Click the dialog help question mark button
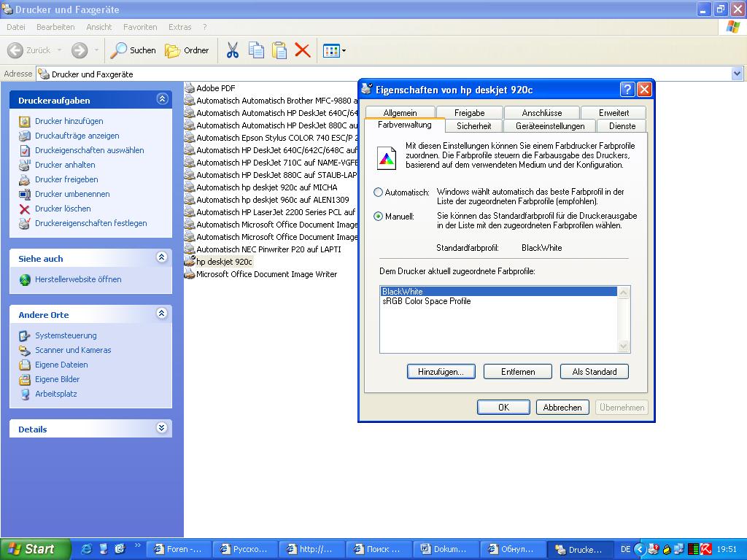The height and width of the screenshot is (560, 747). pos(627,89)
